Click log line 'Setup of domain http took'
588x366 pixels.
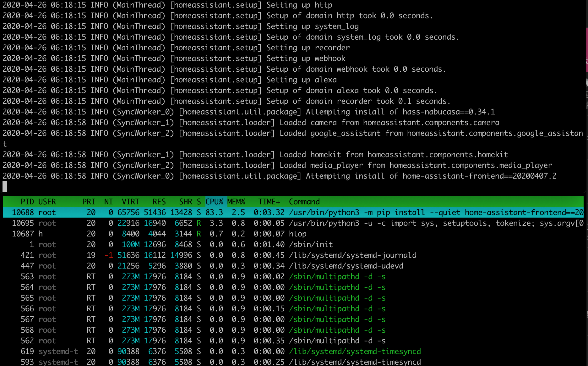[x=218, y=16]
